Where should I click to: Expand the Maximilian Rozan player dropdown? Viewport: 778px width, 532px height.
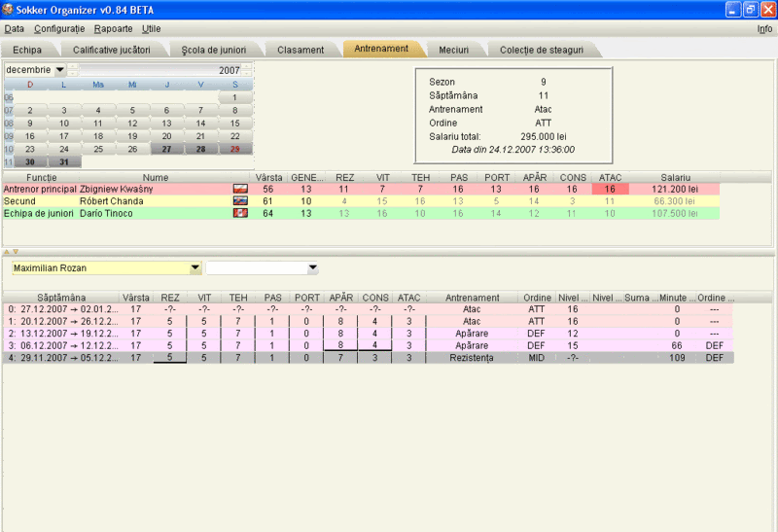pyautogui.click(x=195, y=267)
